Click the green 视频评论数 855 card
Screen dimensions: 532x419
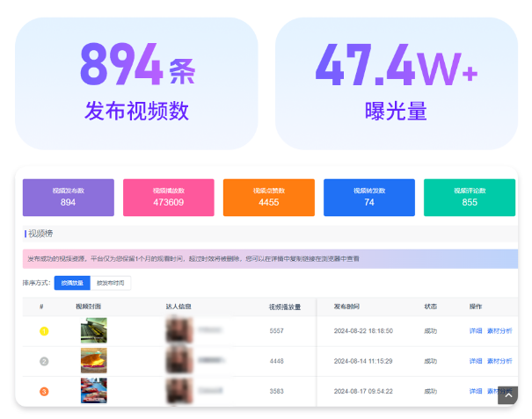coord(470,197)
